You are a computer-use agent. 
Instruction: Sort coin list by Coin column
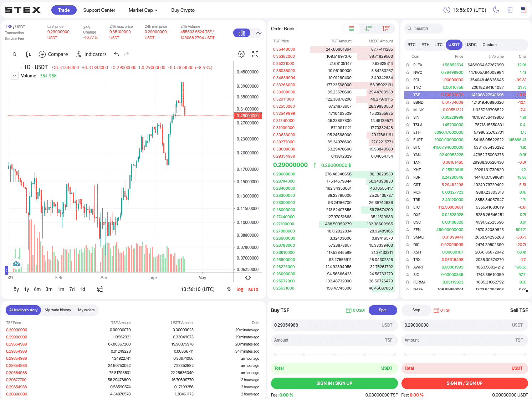[x=415, y=56]
